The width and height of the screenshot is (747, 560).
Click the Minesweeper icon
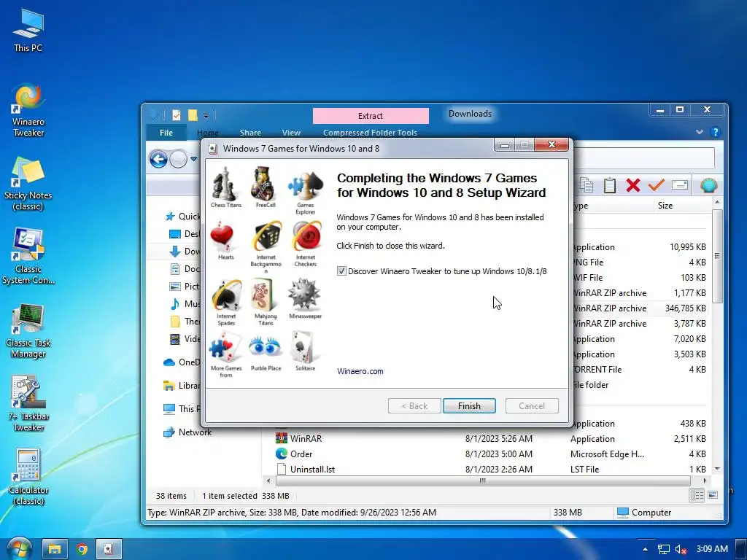(305, 295)
